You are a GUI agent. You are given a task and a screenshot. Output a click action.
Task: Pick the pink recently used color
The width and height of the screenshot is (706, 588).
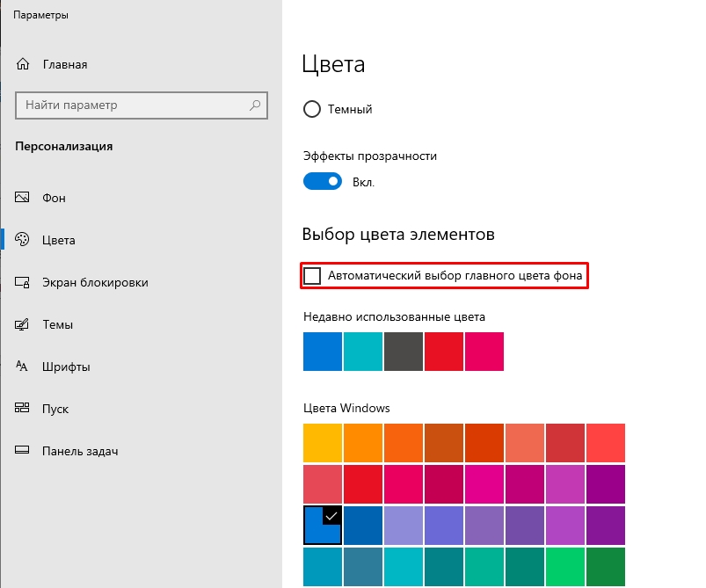pos(484,352)
